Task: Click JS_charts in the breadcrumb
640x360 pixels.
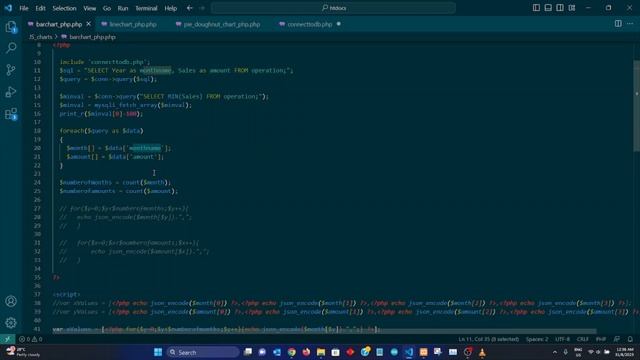Action: (40, 37)
